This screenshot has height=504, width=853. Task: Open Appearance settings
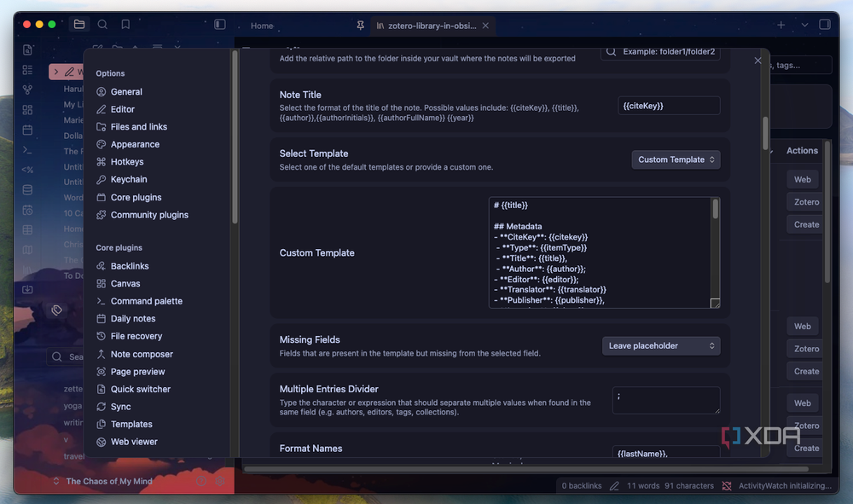(x=135, y=144)
